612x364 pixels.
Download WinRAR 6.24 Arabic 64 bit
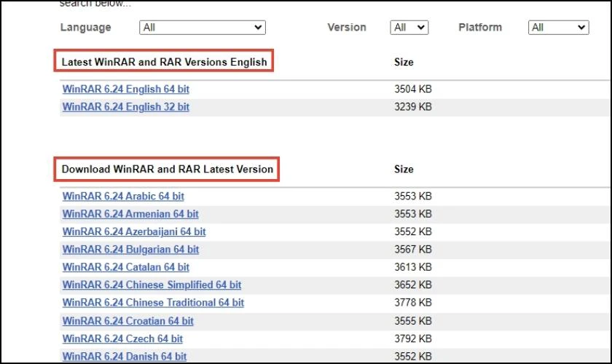coord(123,197)
